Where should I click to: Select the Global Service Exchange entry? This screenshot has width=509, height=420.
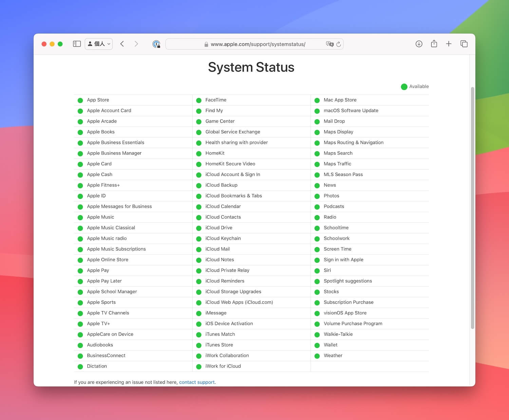coord(233,132)
